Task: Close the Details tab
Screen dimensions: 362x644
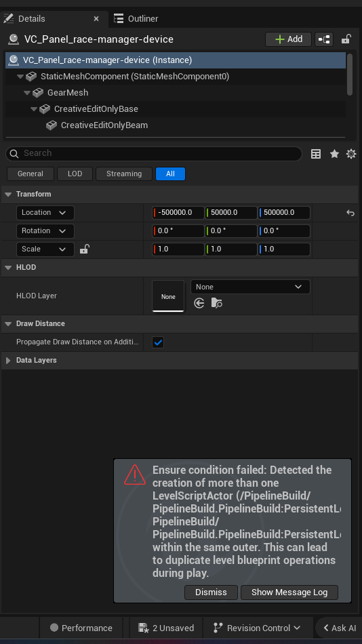Action: click(x=96, y=18)
